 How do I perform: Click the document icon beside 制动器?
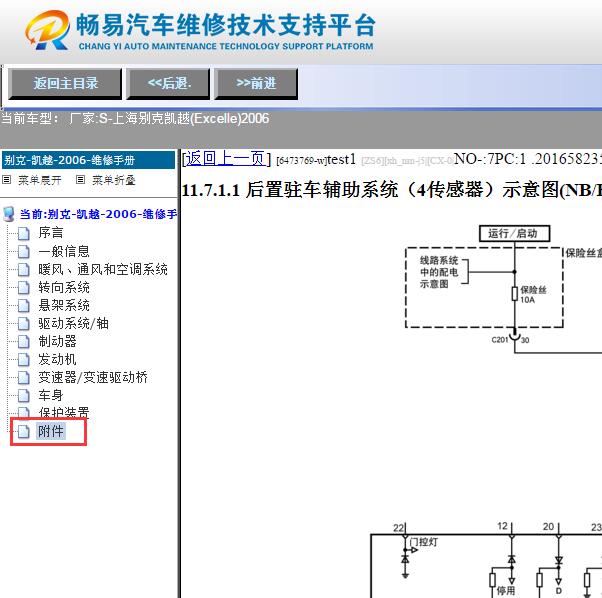click(x=23, y=342)
